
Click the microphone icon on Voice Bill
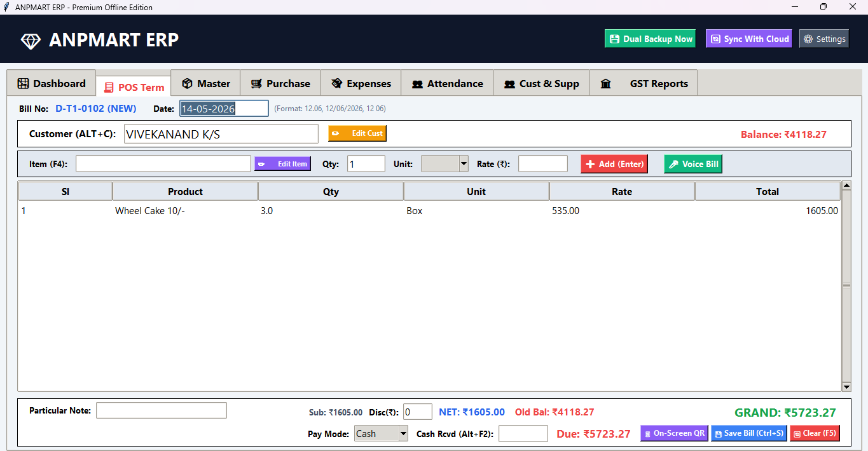click(674, 164)
